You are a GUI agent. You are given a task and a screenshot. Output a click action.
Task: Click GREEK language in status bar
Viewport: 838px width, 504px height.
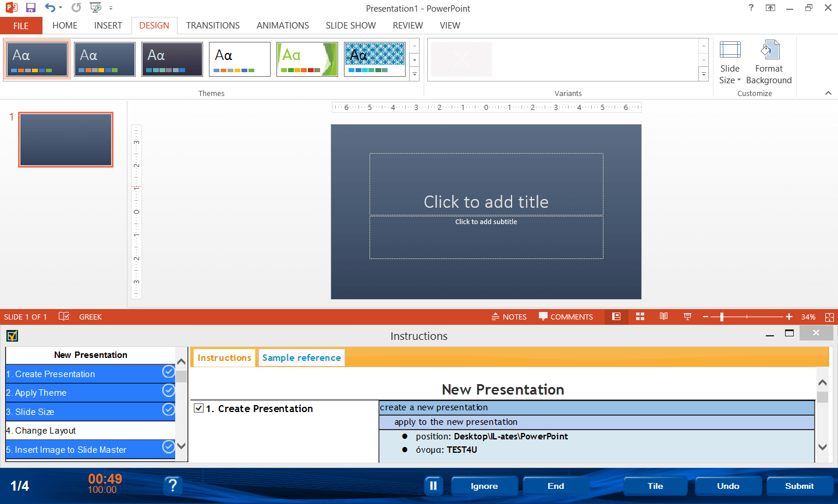90,317
